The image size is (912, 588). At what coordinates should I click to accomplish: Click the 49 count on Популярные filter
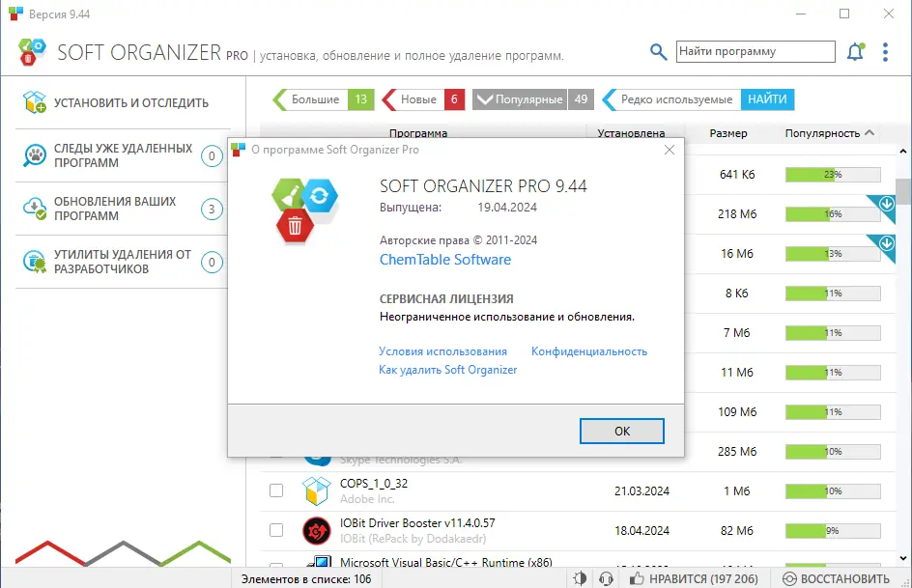581,99
